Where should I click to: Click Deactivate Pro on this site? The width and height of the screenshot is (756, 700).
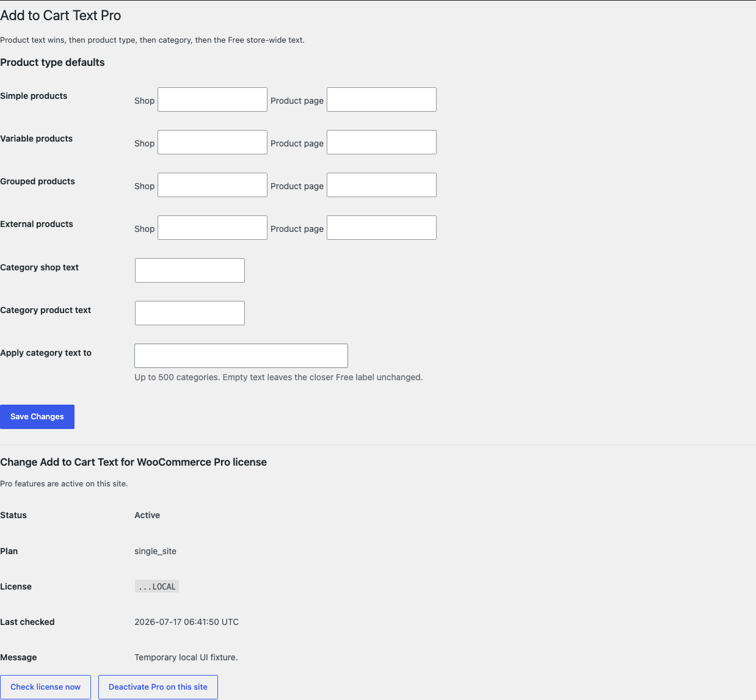158,687
